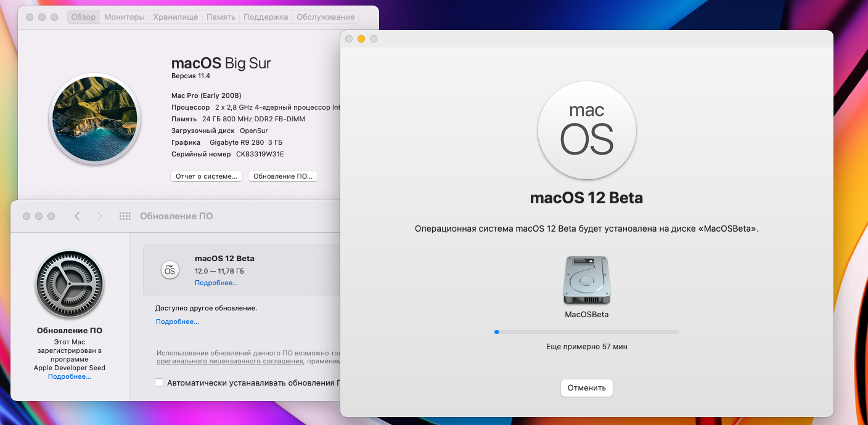Image resolution: width=868 pixels, height=425 pixels.
Task: Enable automatic update installation checkbox
Action: coord(159,382)
